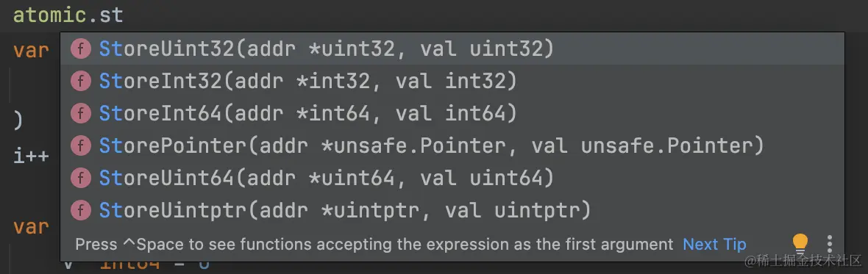Click the function icon beside StoreInt32
This screenshot has height=274, width=868.
click(81, 82)
